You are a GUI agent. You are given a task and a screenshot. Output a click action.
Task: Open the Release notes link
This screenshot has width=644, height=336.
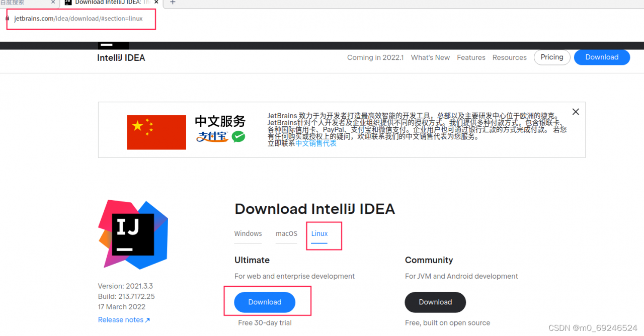pos(124,320)
